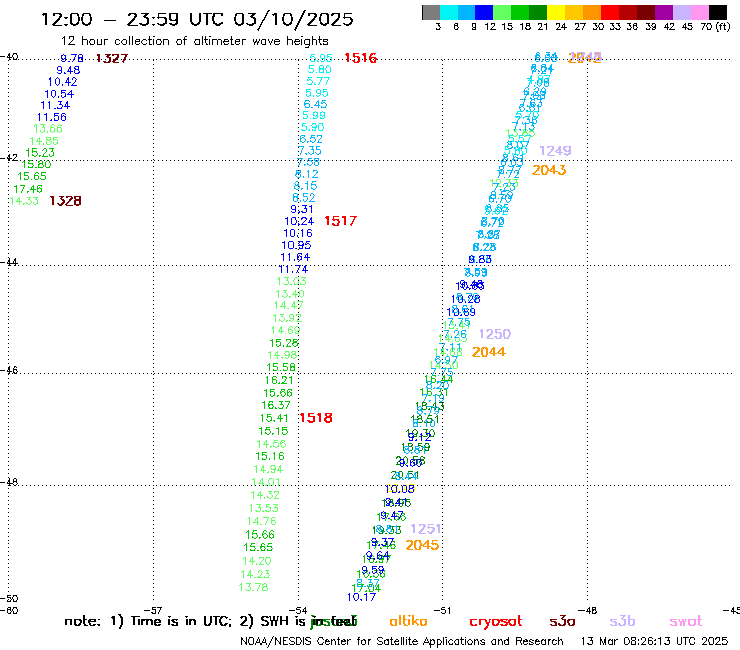Viewport: 740px width, 650px height.
Task: Click the s3a satellite legend label
Action: click(x=562, y=621)
